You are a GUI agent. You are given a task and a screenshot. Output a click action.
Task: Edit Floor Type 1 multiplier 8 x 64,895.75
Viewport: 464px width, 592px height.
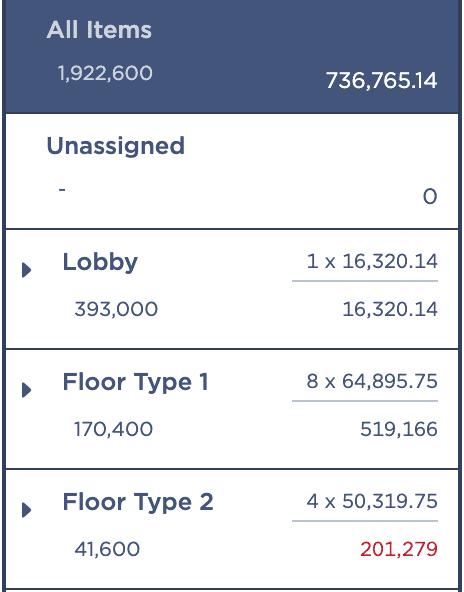[x=372, y=381]
